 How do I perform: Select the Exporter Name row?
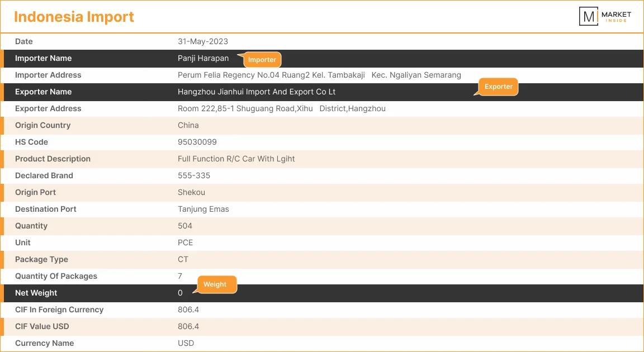tap(322, 91)
